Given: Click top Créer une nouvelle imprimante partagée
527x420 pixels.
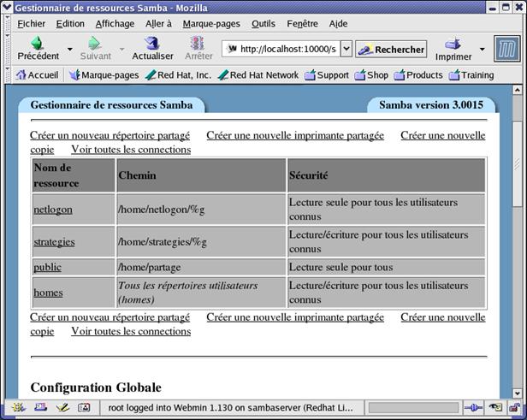Looking at the screenshot, I should pyautogui.click(x=295, y=135).
